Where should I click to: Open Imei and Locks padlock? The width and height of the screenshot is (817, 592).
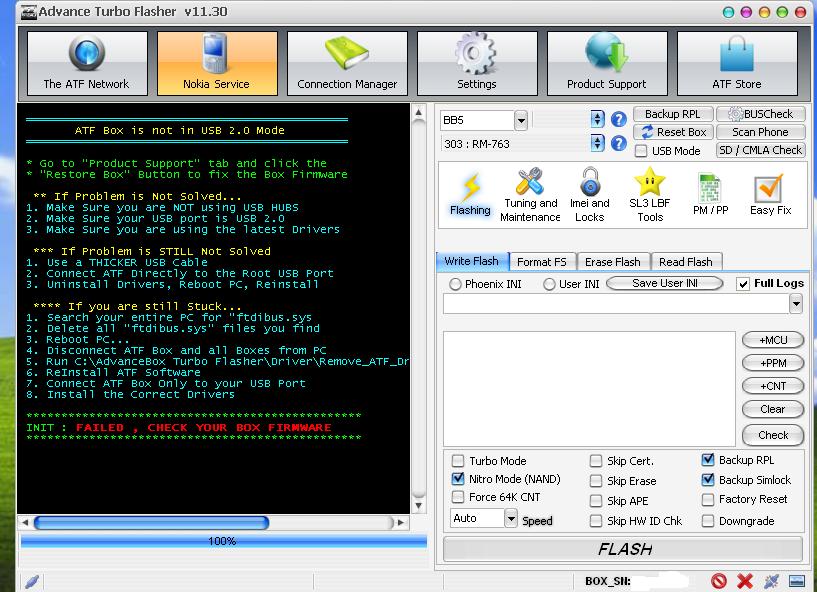pos(589,195)
